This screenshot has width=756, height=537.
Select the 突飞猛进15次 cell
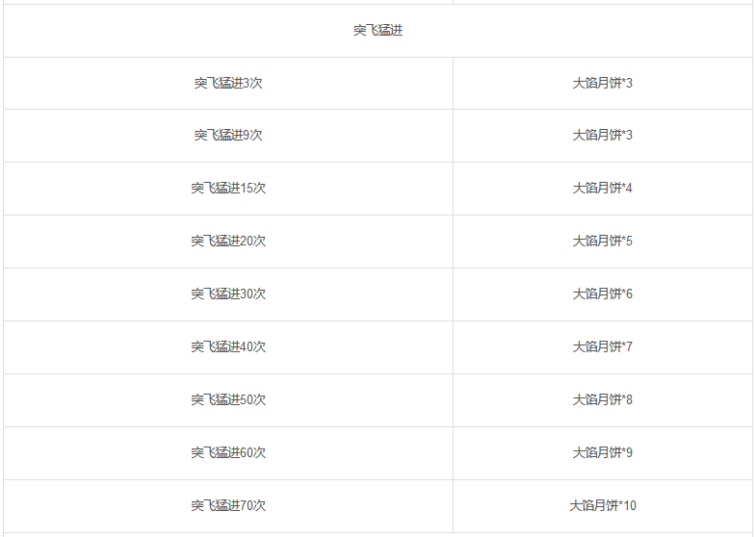(x=228, y=188)
